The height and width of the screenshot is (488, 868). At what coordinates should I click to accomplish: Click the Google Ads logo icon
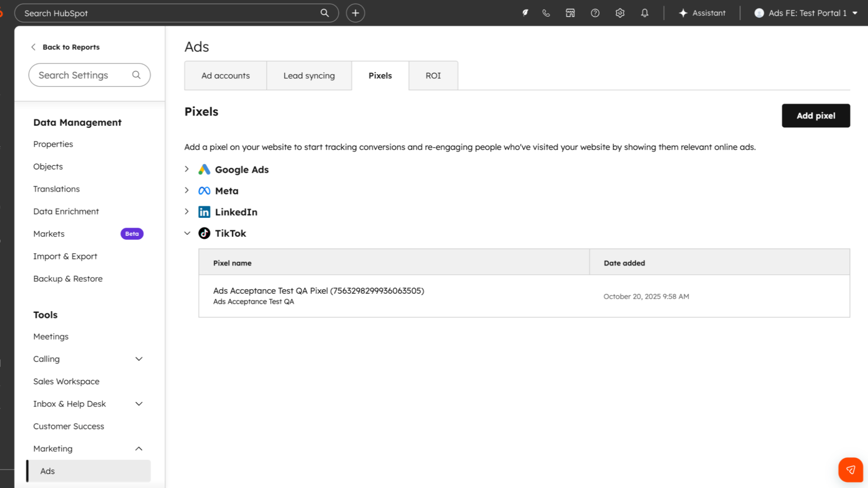pyautogui.click(x=204, y=169)
